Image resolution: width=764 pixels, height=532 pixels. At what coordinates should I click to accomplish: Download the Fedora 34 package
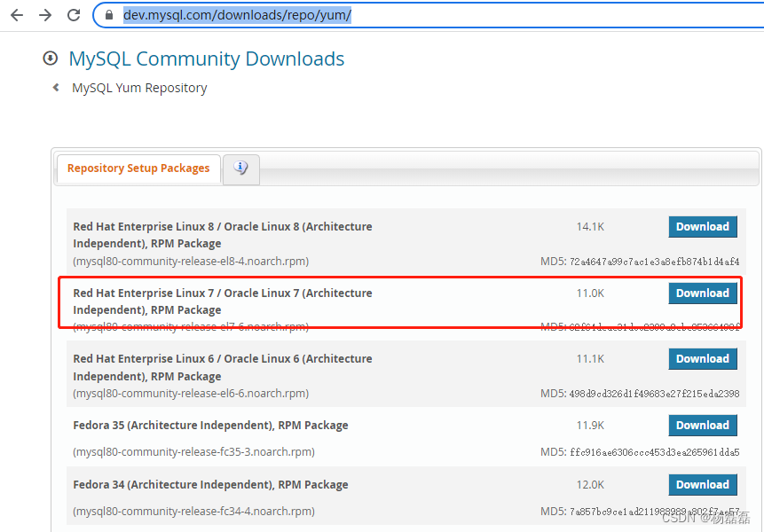pos(702,484)
